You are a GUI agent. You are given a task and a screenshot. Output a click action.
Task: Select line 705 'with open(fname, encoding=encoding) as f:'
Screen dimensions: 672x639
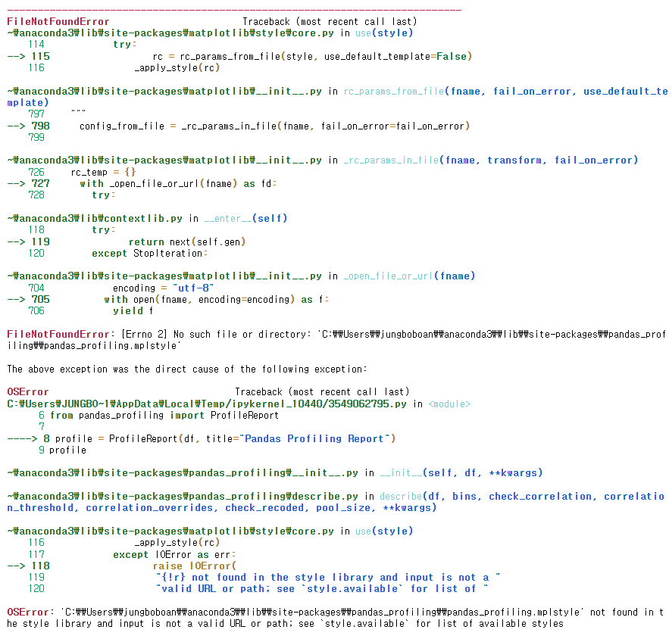(216, 300)
